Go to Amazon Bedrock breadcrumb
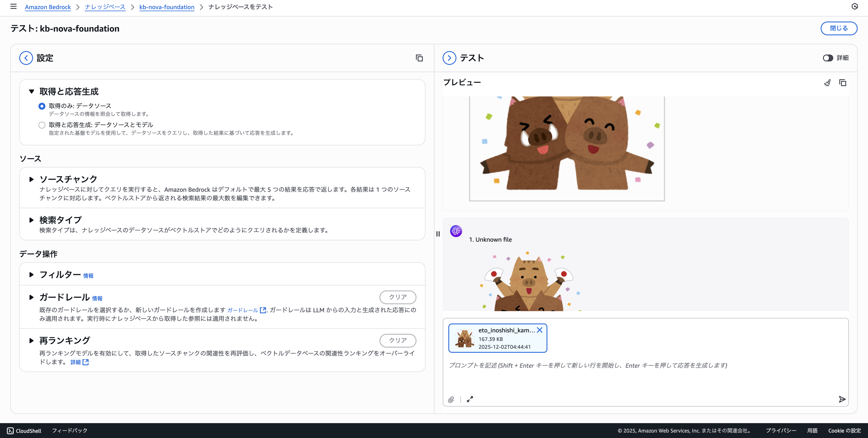 48,7
